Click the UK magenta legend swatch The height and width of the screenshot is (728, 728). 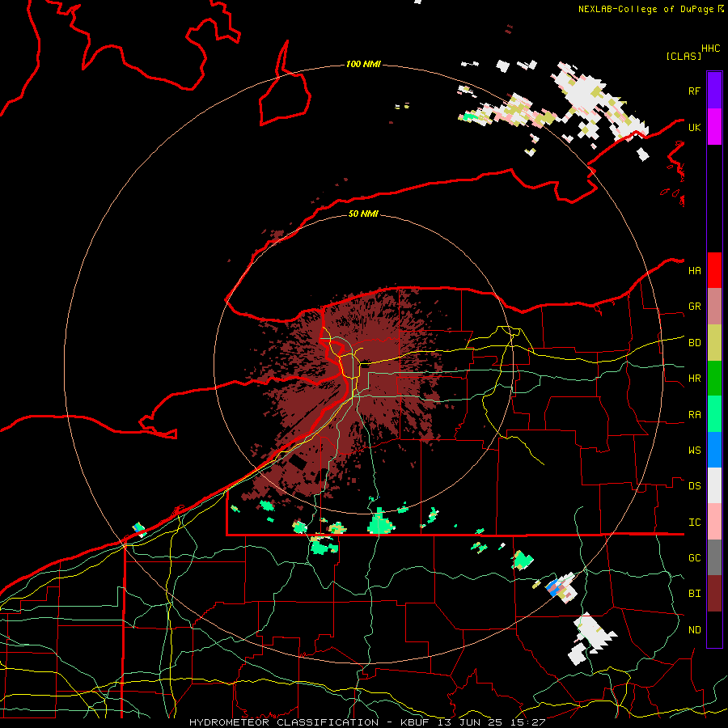(714, 127)
